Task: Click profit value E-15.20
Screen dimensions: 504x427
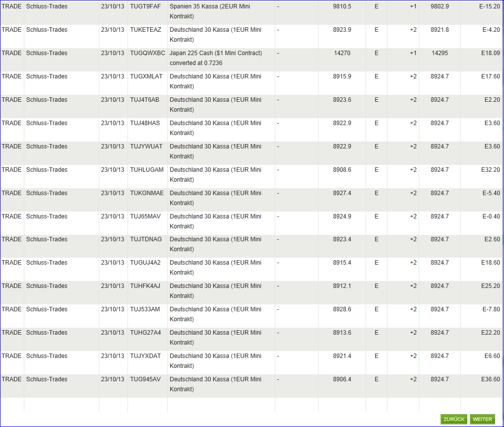Action: pos(490,6)
